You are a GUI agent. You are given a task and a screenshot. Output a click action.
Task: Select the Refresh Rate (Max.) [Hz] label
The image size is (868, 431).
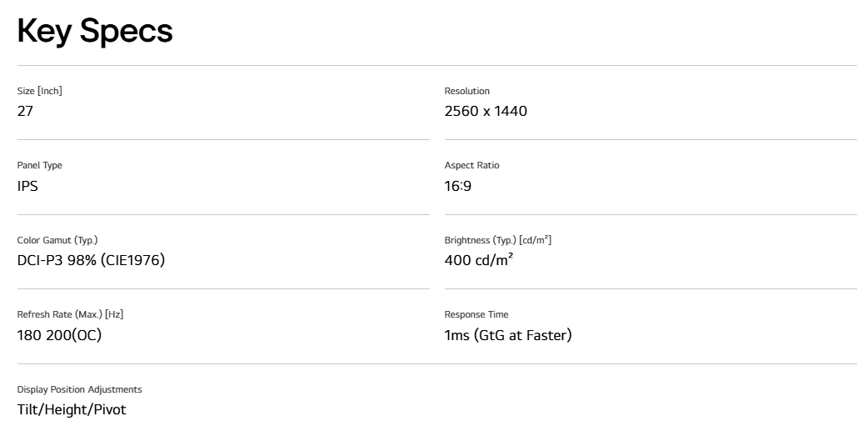tap(70, 314)
